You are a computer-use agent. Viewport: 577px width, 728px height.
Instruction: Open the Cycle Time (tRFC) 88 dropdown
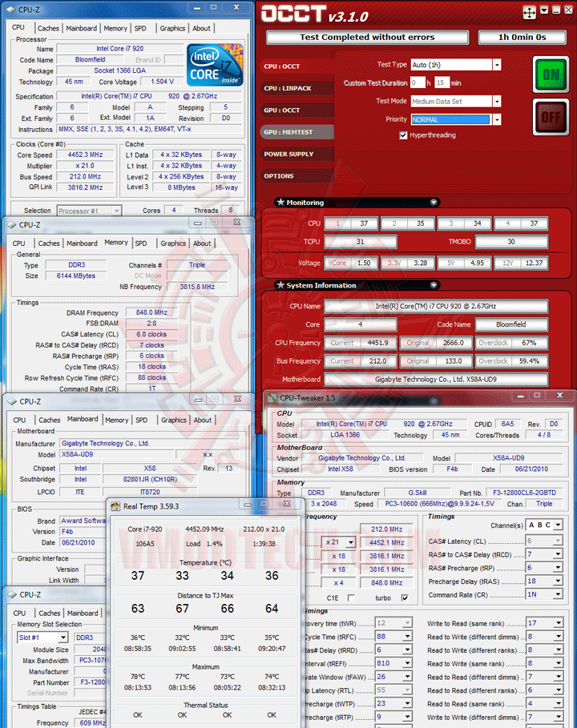tap(407, 637)
